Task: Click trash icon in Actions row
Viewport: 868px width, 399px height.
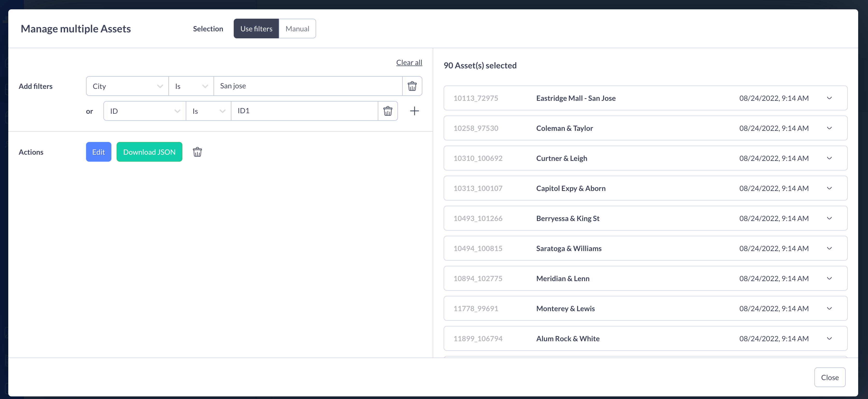Action: coord(197,152)
